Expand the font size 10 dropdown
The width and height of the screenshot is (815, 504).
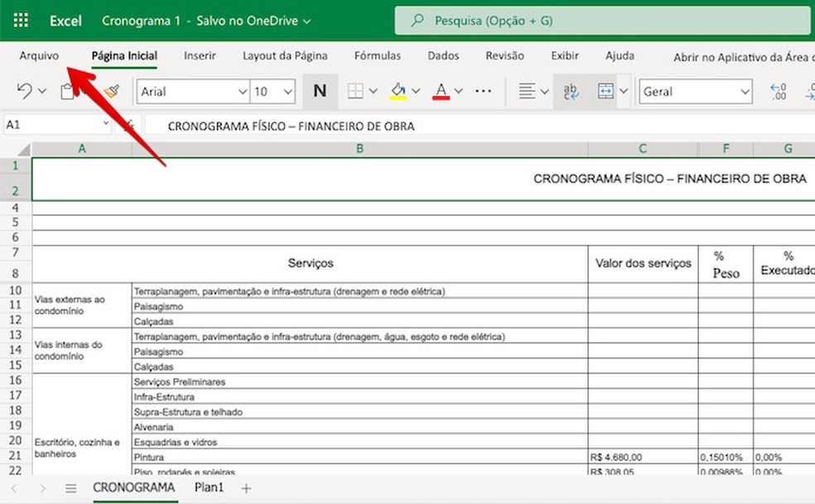(273, 91)
